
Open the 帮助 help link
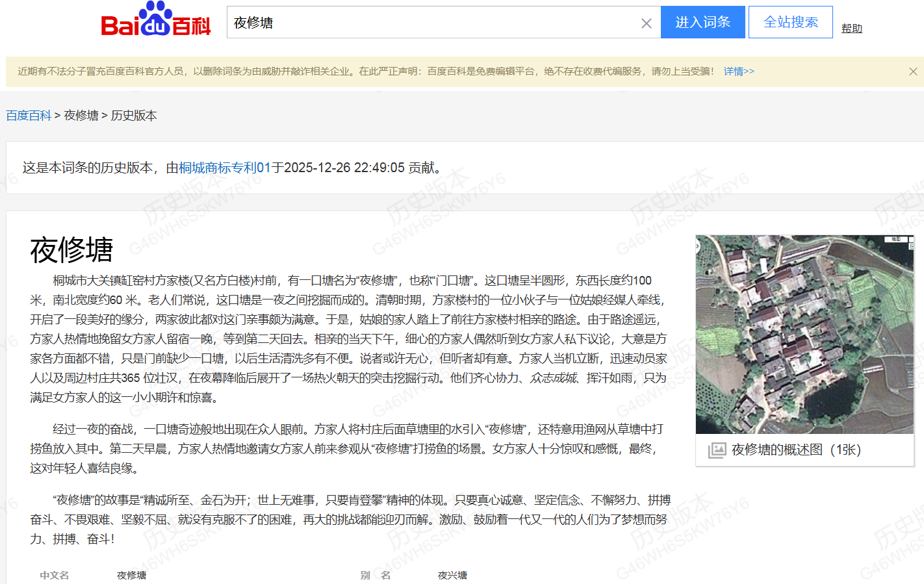[x=851, y=29]
